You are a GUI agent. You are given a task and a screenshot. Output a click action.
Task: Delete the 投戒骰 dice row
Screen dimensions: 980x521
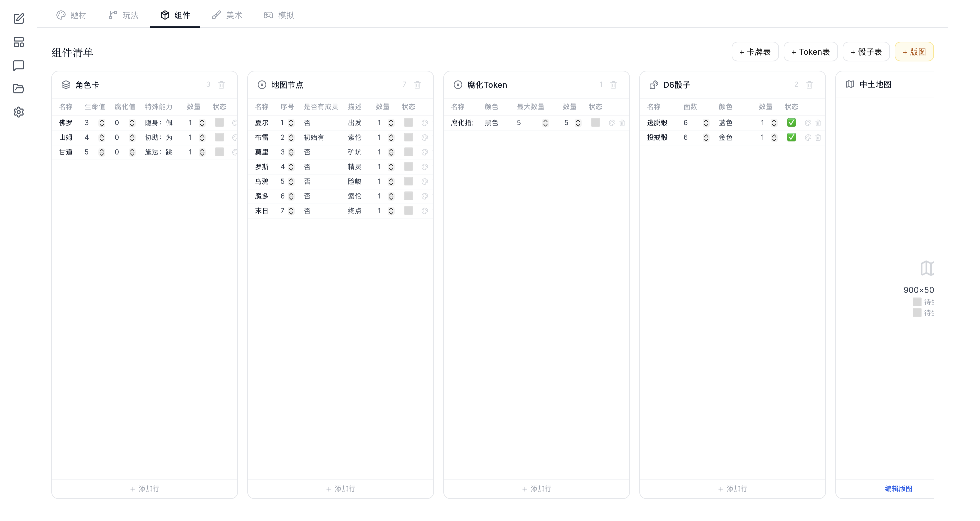[x=818, y=137]
